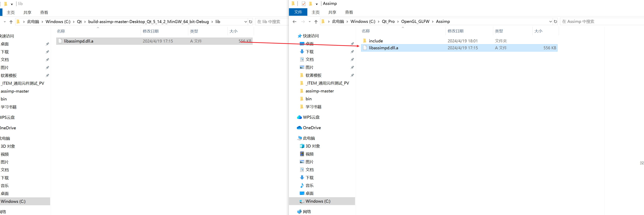644x215 pixels.
Task: Click OpenGL_GLFW in Assimp window address path
Action: pos(415,22)
